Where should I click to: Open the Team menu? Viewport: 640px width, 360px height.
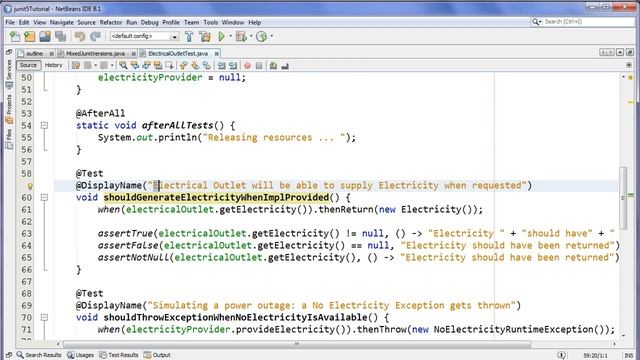coord(191,22)
